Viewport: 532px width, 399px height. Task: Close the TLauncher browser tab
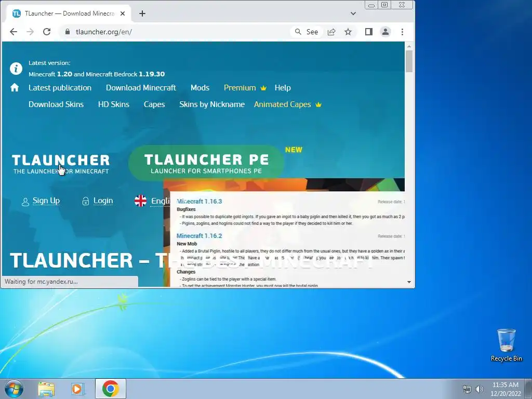pyautogui.click(x=123, y=14)
